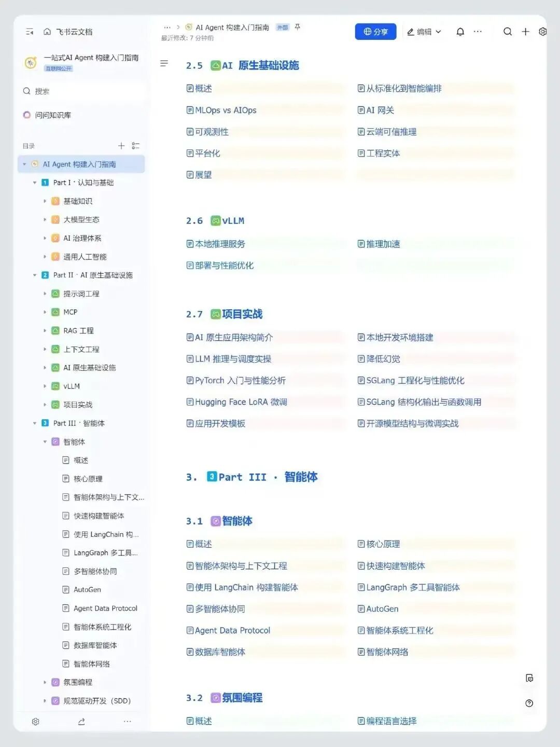Viewport: 560px width, 747px height.
Task: Expand the 大模型生态 tree node
Action: [x=45, y=219]
